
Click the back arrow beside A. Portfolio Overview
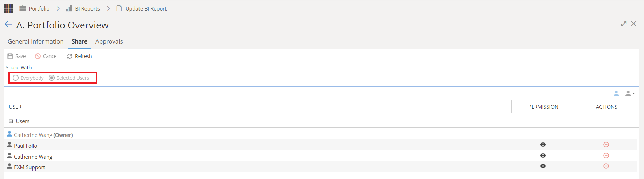(8, 24)
